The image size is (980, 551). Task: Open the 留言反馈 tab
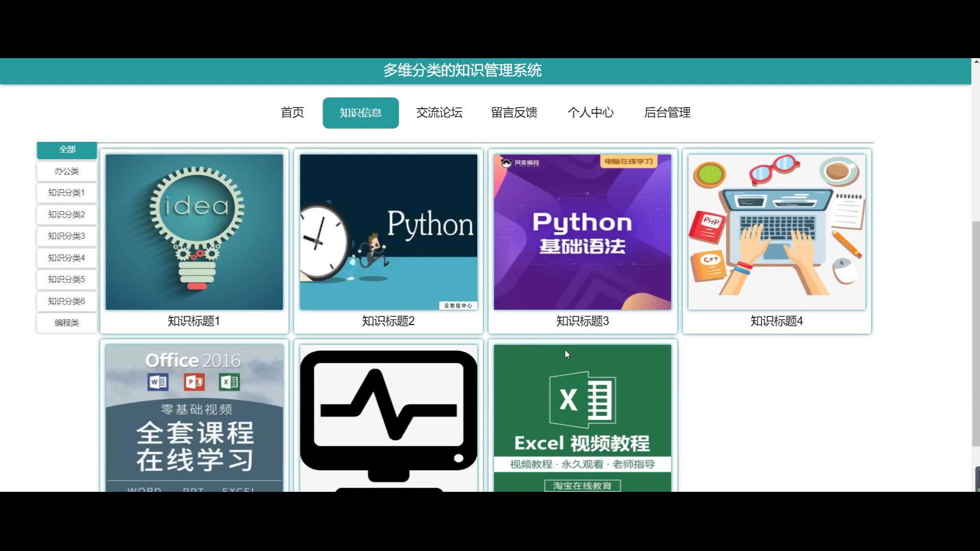coord(514,113)
